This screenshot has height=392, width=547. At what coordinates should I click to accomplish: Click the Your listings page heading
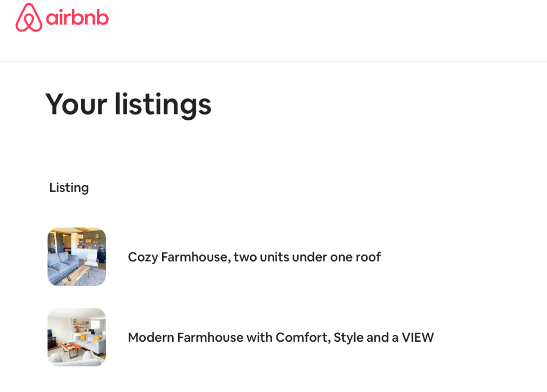[128, 104]
